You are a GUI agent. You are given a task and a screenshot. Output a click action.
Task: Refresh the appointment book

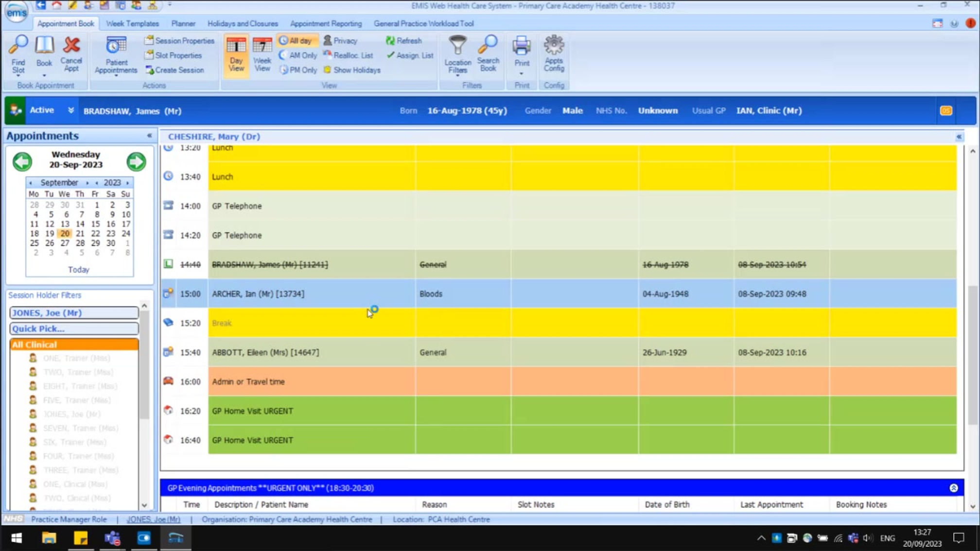(403, 41)
